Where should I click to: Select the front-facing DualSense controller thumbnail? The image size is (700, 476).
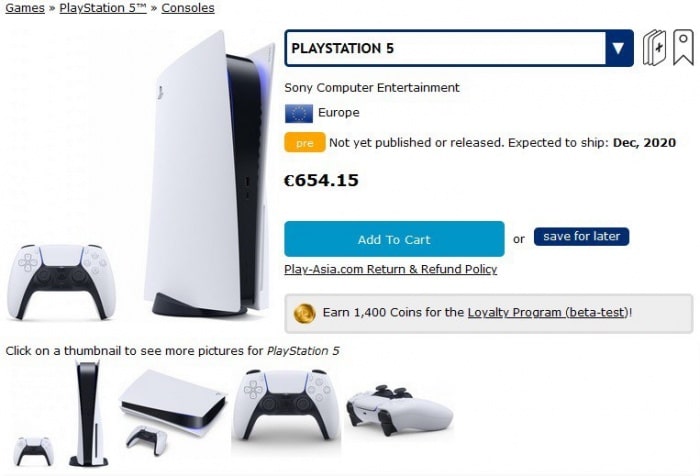(x=286, y=407)
